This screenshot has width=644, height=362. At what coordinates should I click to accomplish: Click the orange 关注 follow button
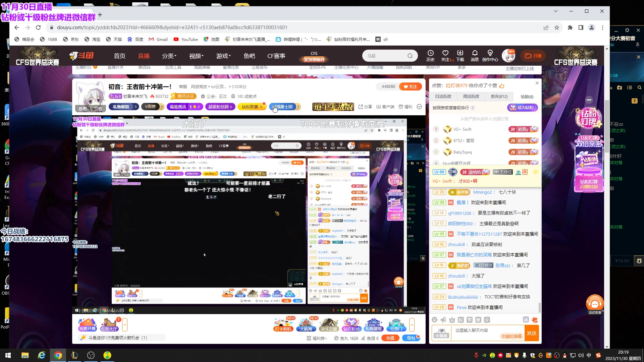point(410,86)
